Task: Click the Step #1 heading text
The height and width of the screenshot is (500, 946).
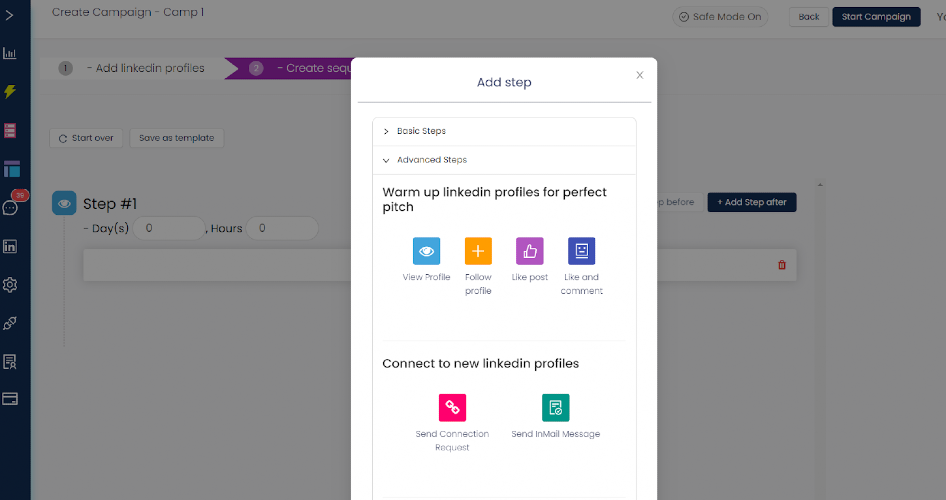Action: (110, 204)
